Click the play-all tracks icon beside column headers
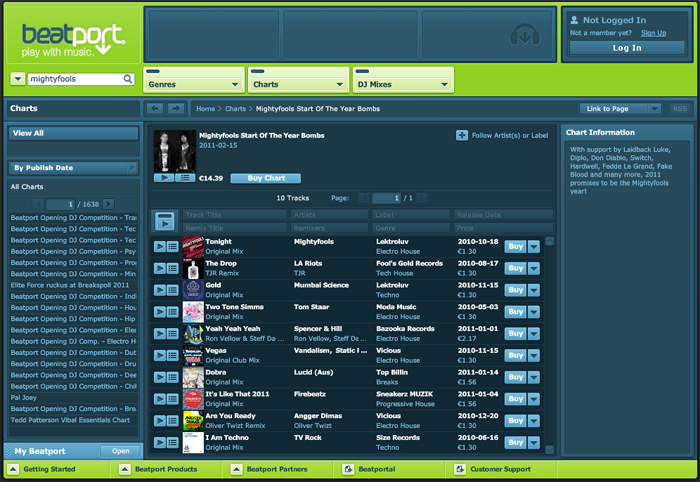 coord(165,221)
